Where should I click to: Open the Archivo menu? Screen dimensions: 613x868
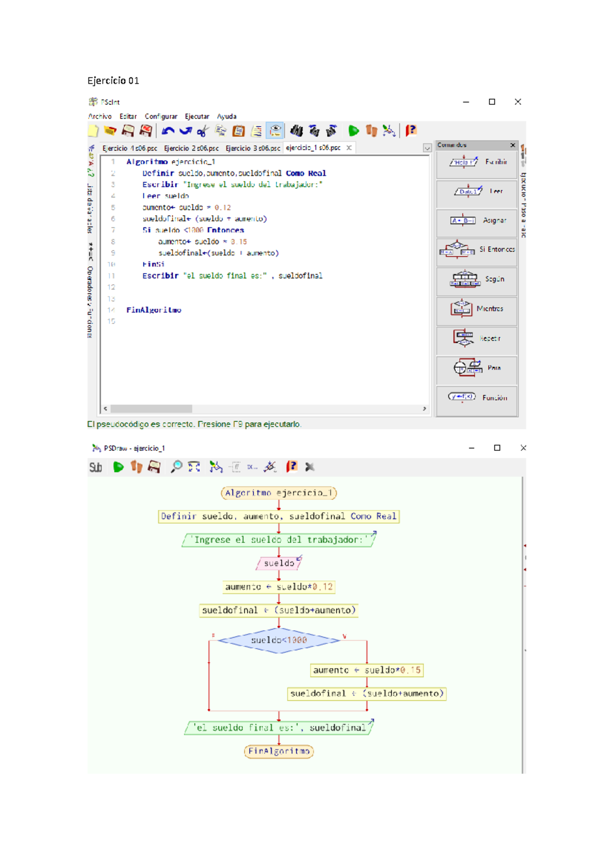[x=100, y=117]
